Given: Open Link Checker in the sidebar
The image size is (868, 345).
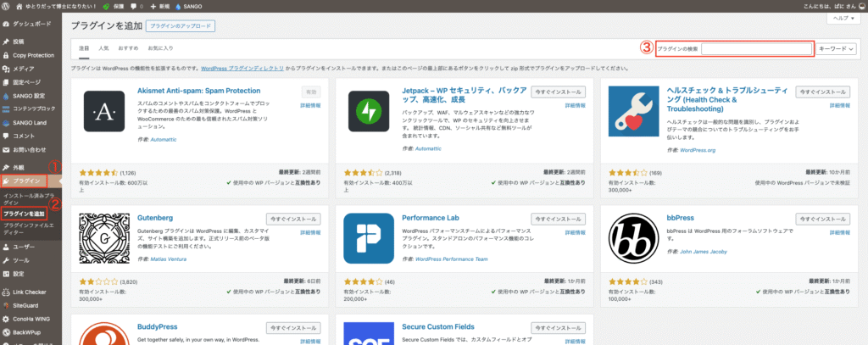Looking at the screenshot, I should 31,292.
